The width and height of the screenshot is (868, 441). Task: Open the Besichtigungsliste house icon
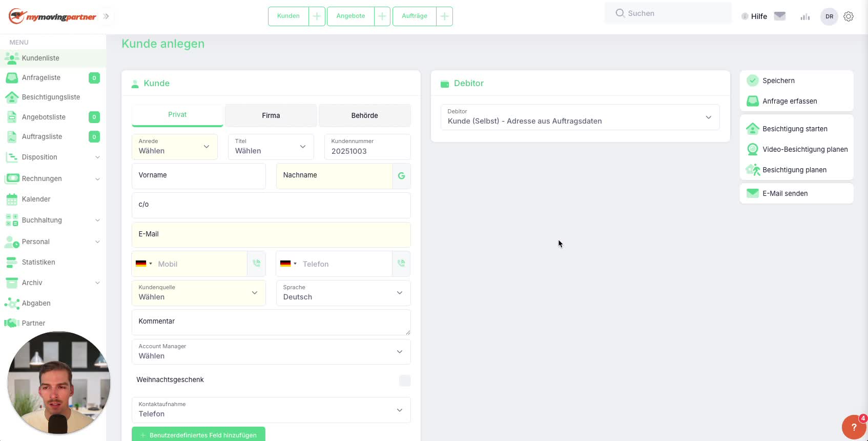coord(12,97)
